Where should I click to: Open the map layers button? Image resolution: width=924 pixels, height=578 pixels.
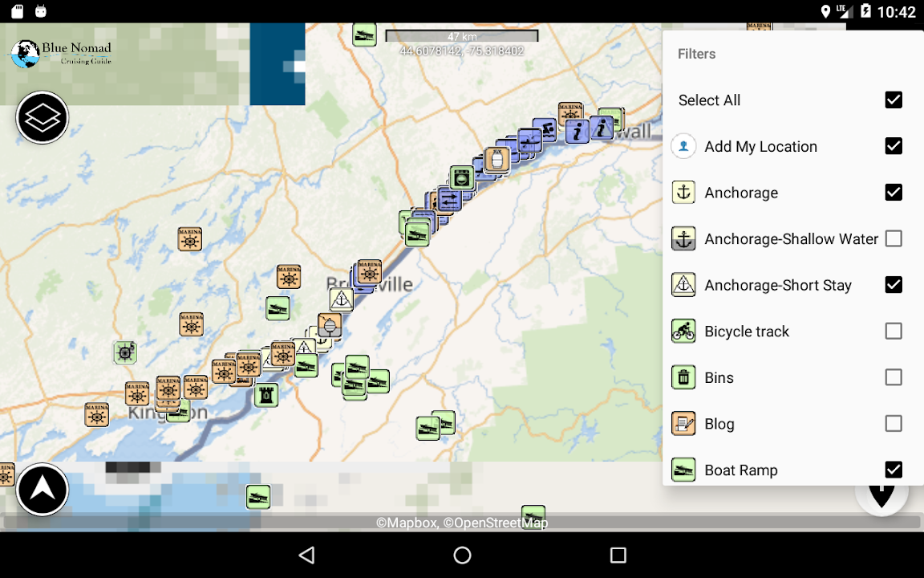pos(42,118)
